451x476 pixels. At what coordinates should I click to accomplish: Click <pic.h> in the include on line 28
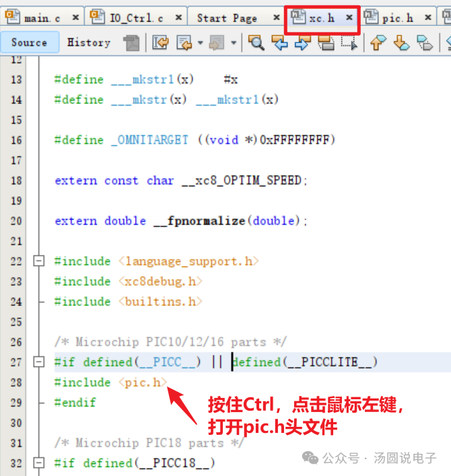[x=143, y=382]
